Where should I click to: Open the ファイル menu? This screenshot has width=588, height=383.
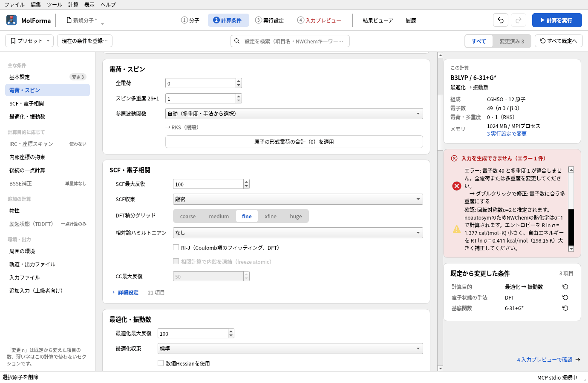[14, 5]
